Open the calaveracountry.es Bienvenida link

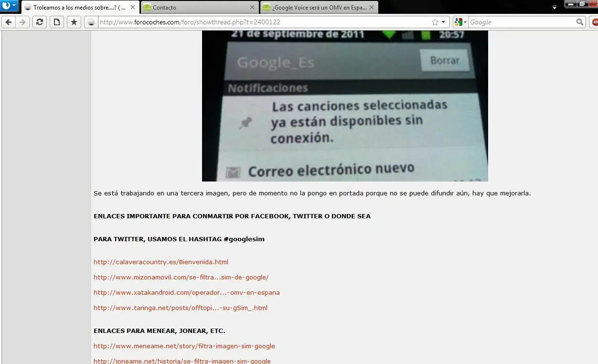pos(161,262)
